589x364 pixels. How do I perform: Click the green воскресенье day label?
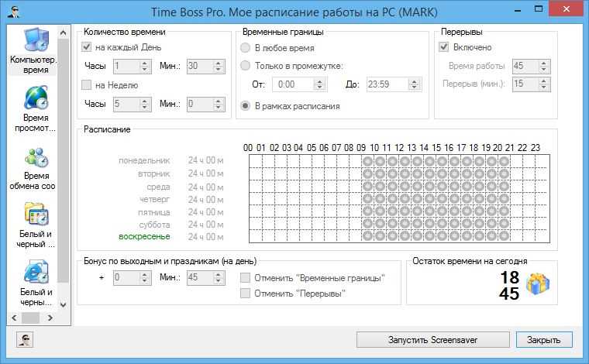click(x=144, y=236)
